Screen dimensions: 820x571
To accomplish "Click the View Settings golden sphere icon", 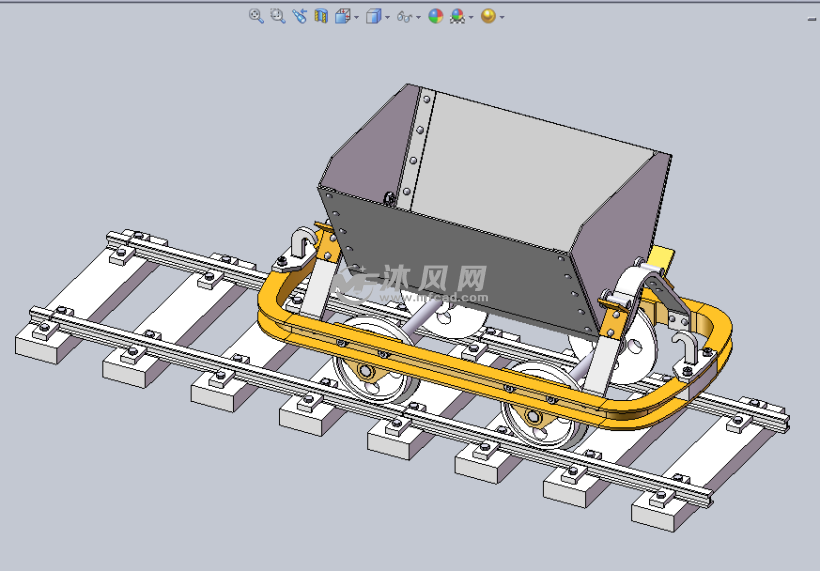I will [x=488, y=16].
